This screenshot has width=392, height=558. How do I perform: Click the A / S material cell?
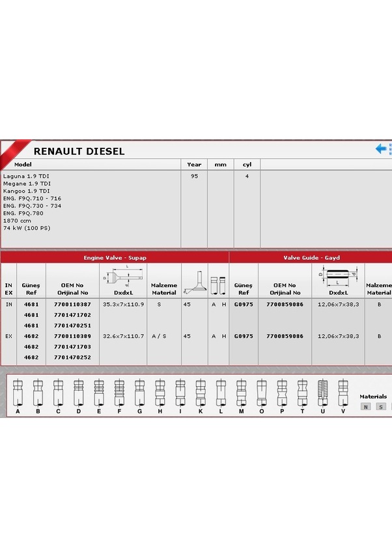[159, 336]
